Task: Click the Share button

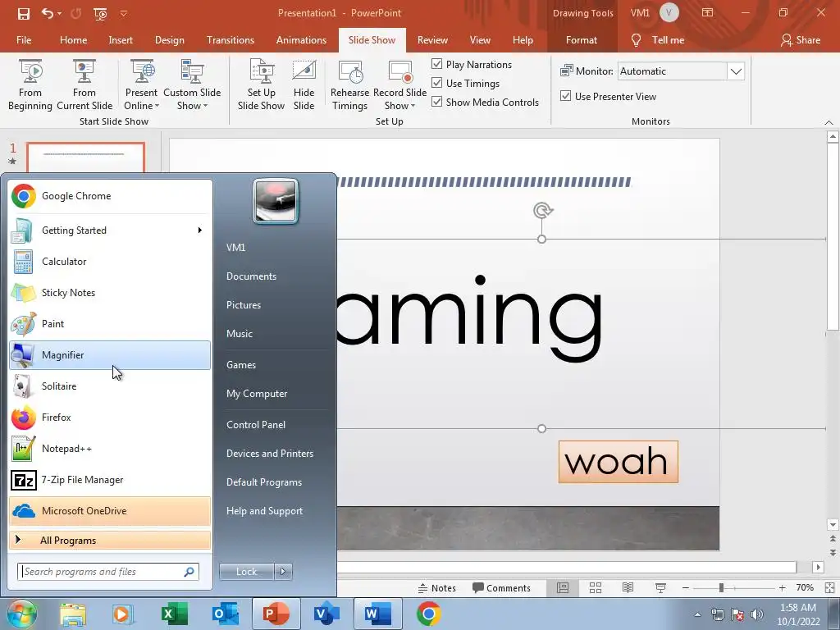Action: (x=801, y=39)
